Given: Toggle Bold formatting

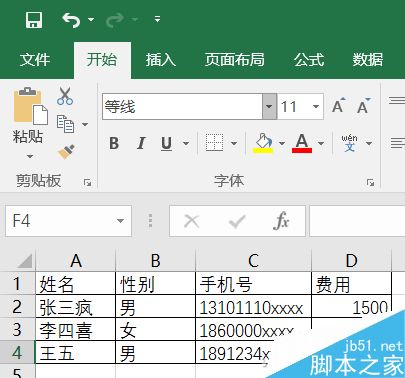Looking at the screenshot, I should click(x=114, y=143).
